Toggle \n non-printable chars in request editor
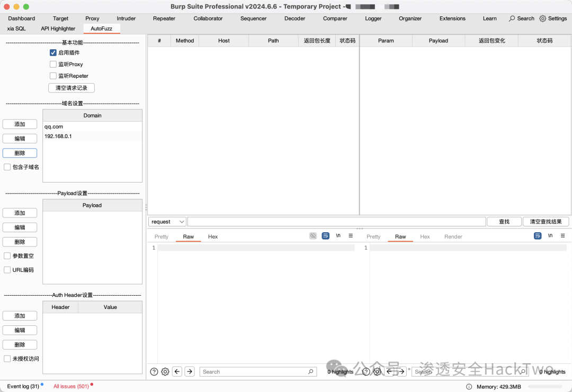The height and width of the screenshot is (392, 572). (338, 236)
